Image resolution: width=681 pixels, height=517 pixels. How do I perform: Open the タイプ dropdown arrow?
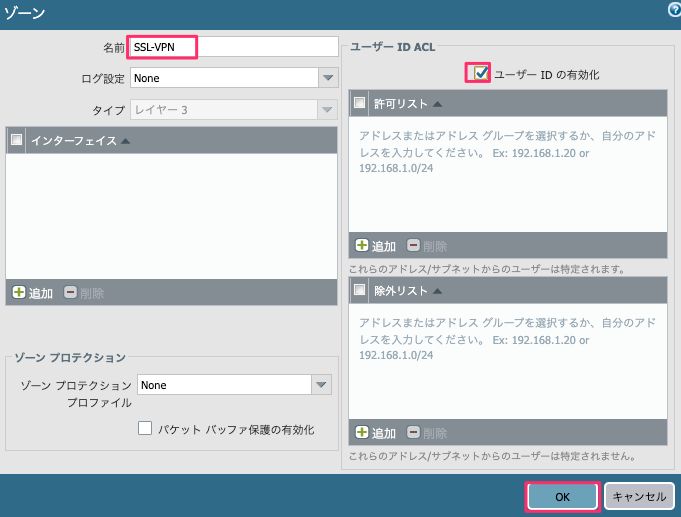point(327,109)
